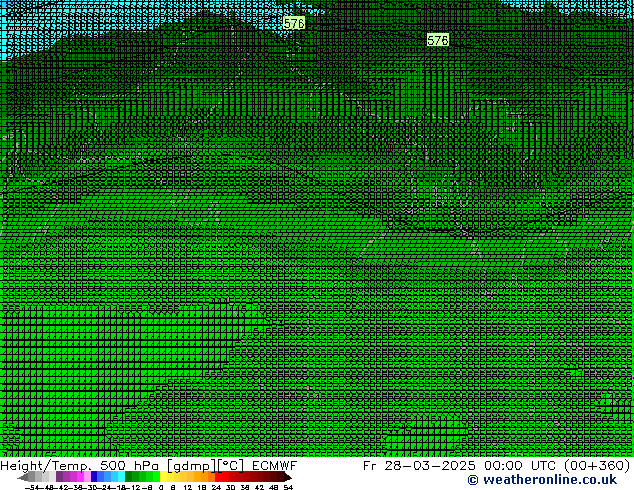Viewport: 634px width, 490px height.
Task: Click the date 'Fr 28-03-2025'
Action: click(419, 466)
